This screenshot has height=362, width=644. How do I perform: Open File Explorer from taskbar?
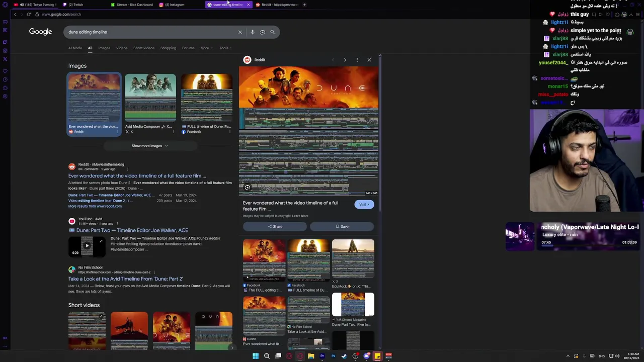[x=311, y=356]
